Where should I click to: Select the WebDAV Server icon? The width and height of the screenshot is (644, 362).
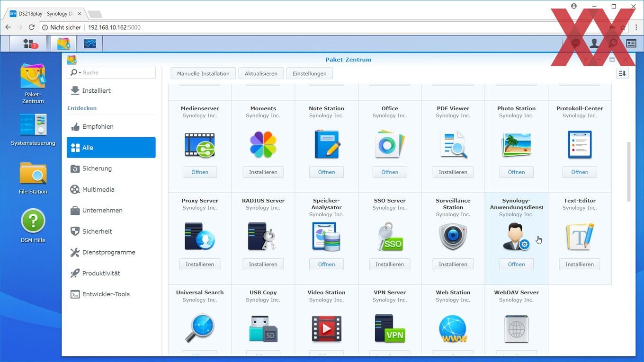pos(516,328)
